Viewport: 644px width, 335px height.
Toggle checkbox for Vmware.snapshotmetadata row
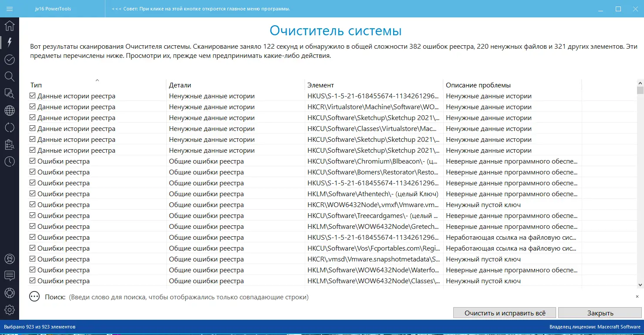click(x=33, y=259)
